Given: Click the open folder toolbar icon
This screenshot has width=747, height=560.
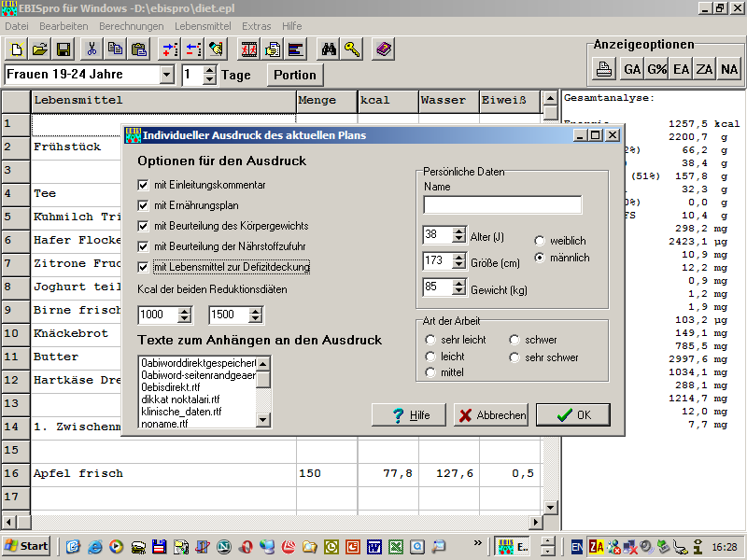Looking at the screenshot, I should point(40,49).
